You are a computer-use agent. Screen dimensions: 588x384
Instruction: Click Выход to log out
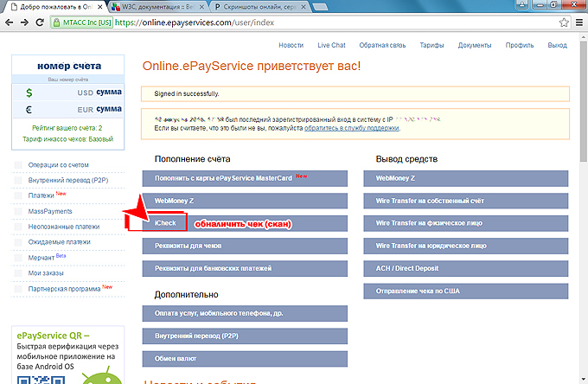pyautogui.click(x=557, y=45)
